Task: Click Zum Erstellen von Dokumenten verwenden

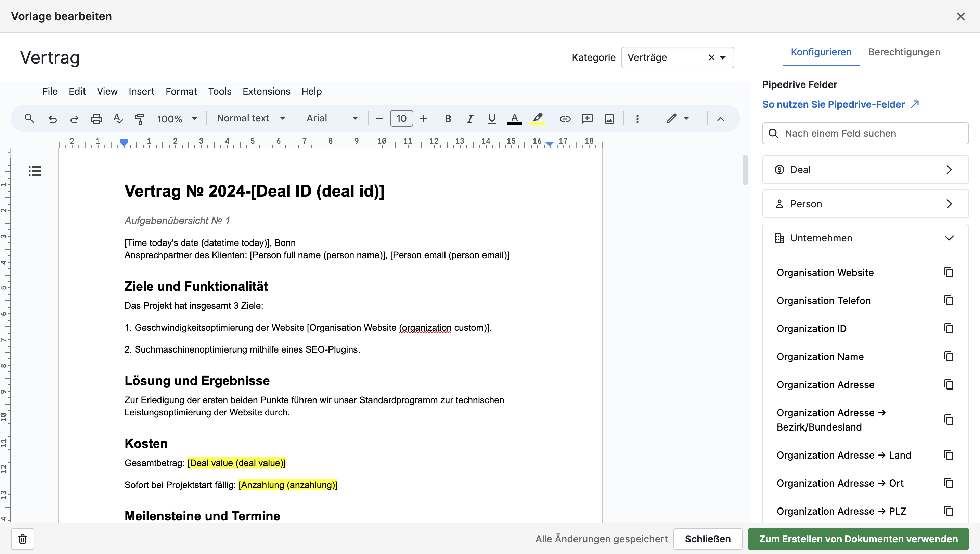Action: [x=858, y=539]
